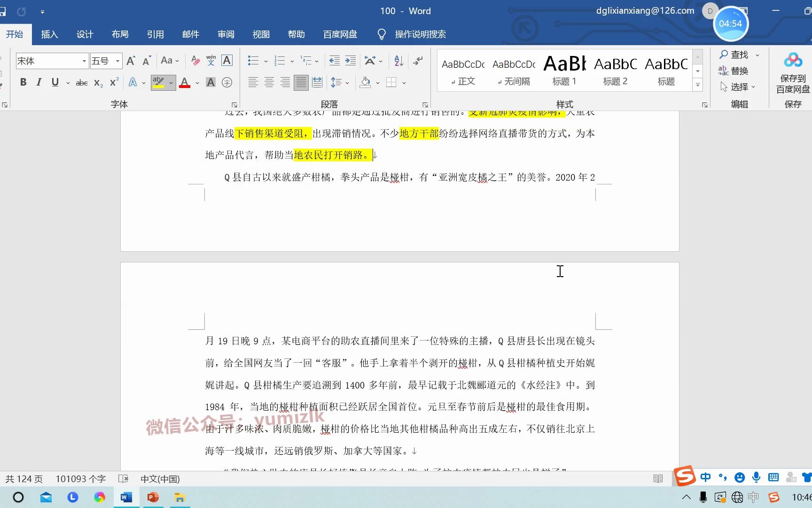
Task: Apply yellow highlight color button
Action: tap(158, 82)
